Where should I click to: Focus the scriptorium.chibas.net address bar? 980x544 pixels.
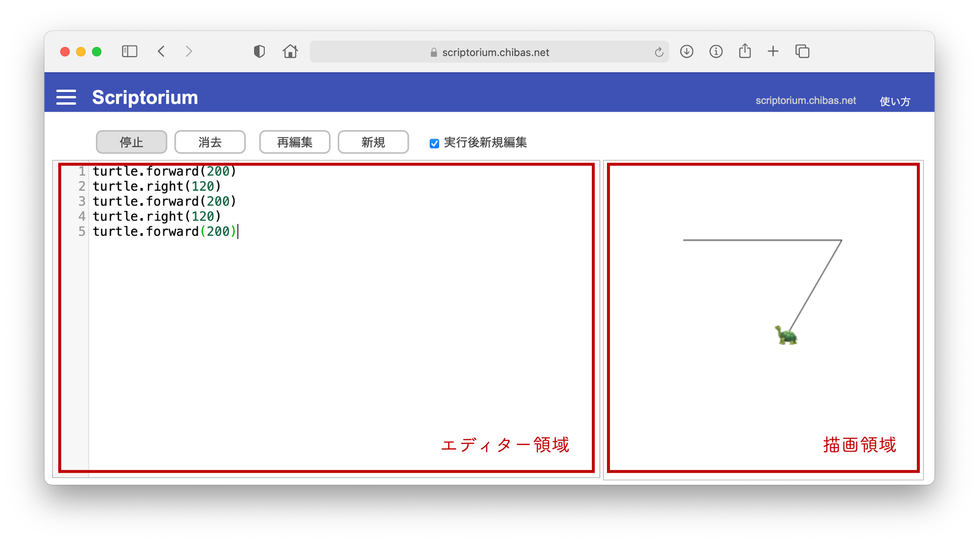(x=490, y=52)
